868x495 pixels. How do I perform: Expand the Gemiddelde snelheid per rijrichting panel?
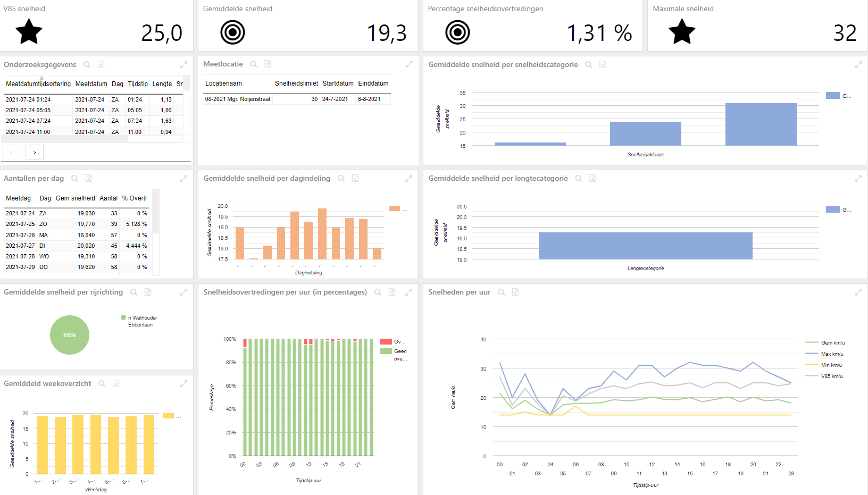[183, 292]
